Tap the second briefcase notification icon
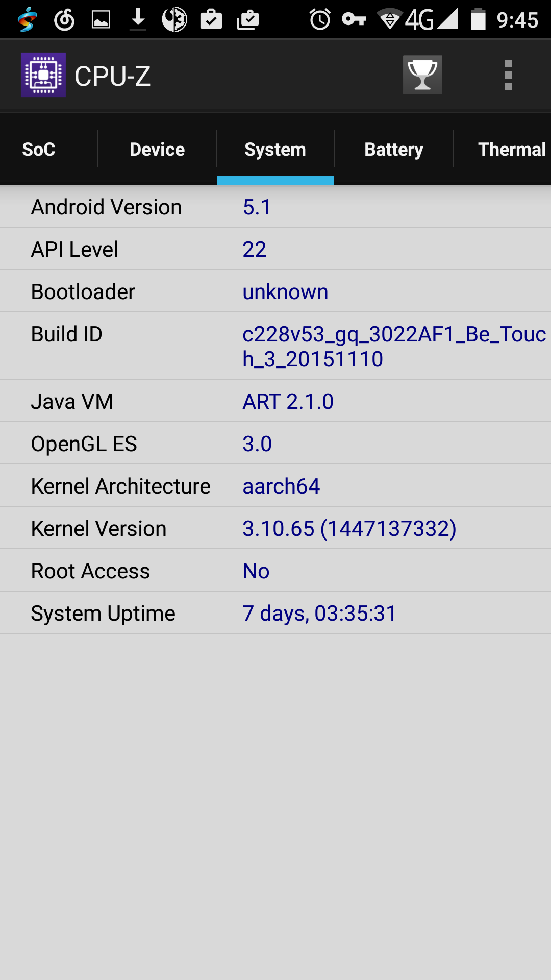This screenshot has width=551, height=980. point(248,19)
